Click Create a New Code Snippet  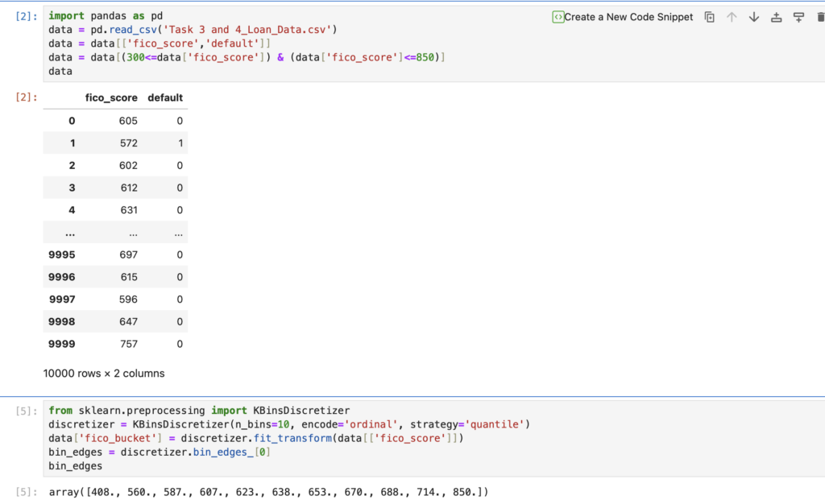pyautogui.click(x=622, y=17)
